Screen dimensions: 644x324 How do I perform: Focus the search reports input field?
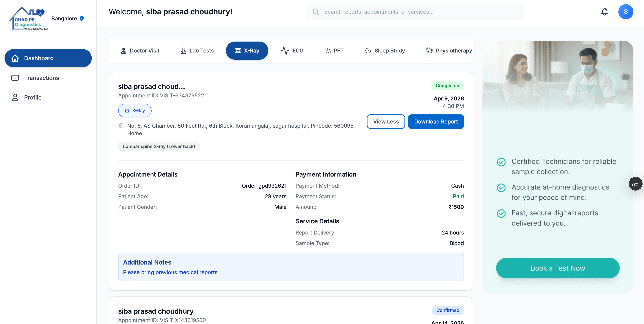415,12
